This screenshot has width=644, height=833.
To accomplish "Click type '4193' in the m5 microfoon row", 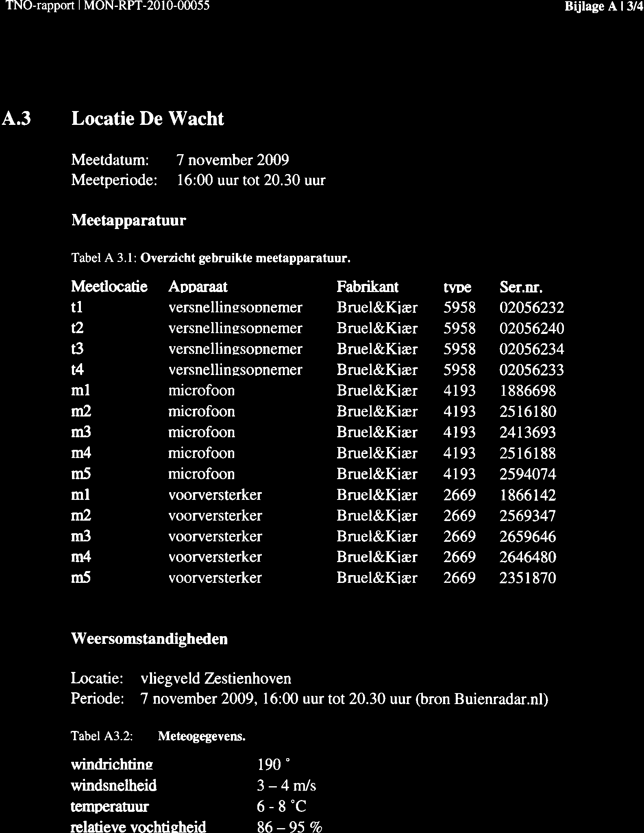I will click(459, 475).
